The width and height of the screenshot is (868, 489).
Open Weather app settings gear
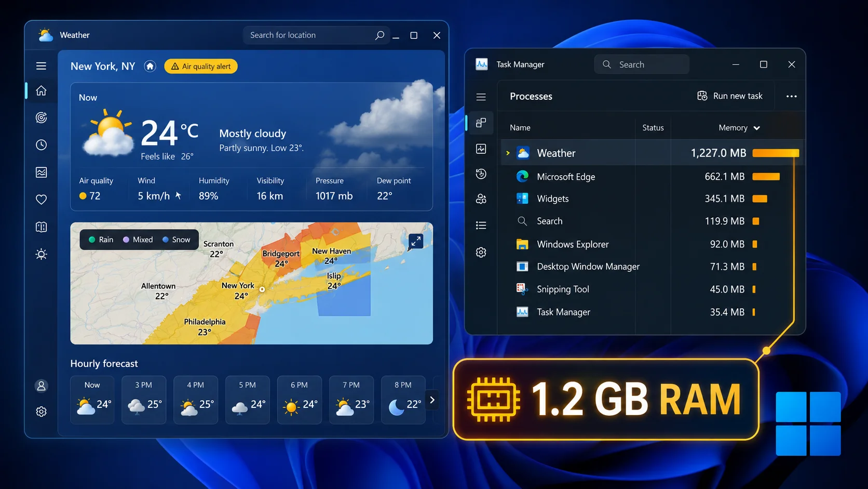pyautogui.click(x=41, y=412)
